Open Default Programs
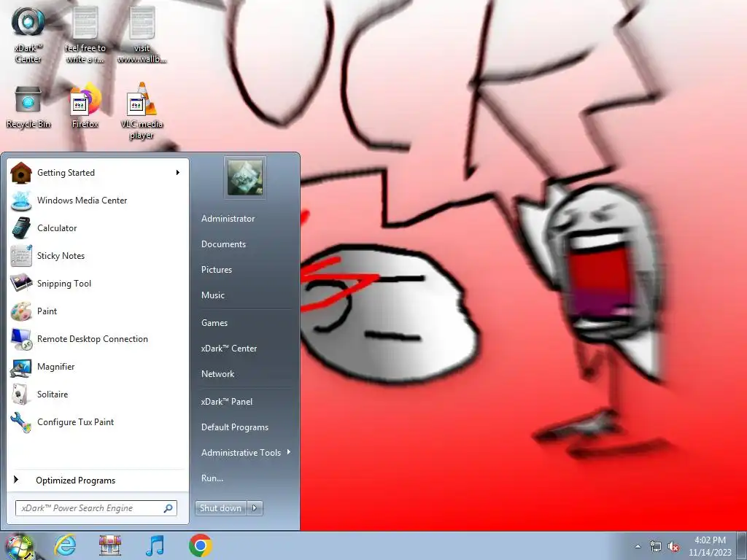 [235, 427]
